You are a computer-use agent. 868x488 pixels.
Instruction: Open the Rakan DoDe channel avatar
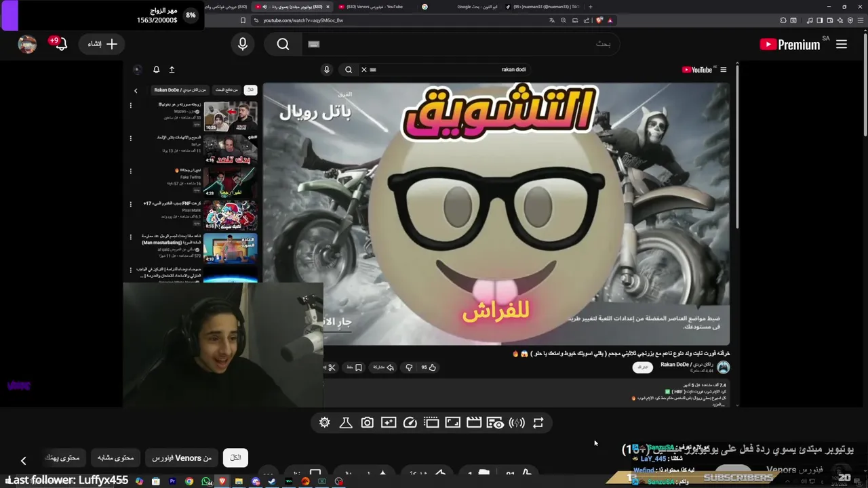click(724, 367)
